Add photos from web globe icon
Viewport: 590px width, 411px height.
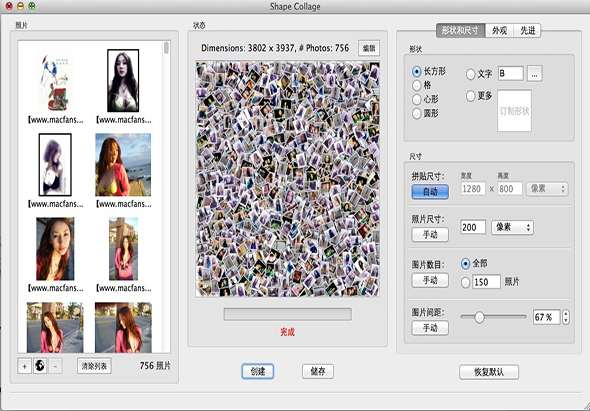click(40, 366)
